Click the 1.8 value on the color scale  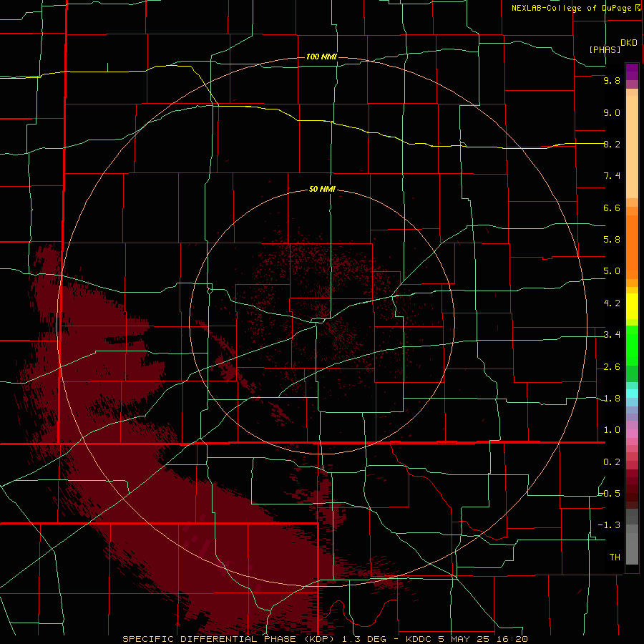(x=612, y=399)
